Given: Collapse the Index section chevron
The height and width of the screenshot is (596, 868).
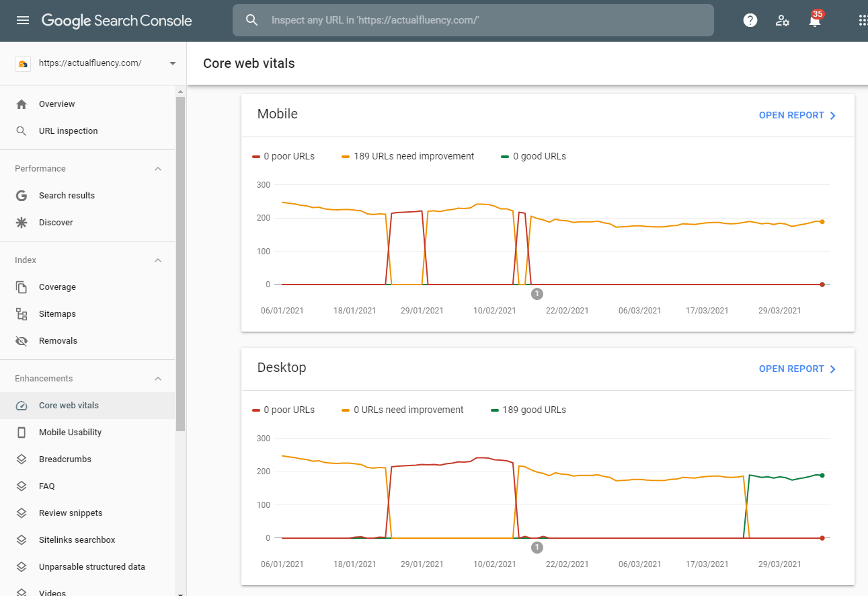Looking at the screenshot, I should click(x=158, y=260).
